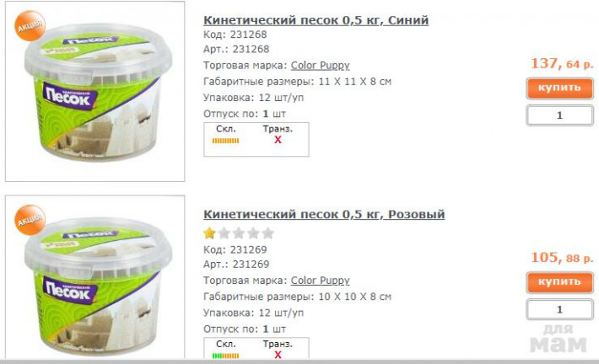Click the quantity field for blue sand

[x=559, y=115]
